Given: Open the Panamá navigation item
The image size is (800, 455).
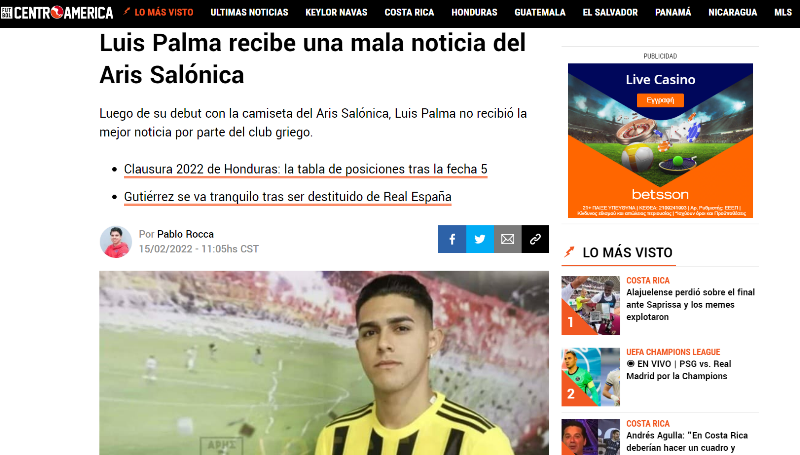Looking at the screenshot, I should [672, 12].
